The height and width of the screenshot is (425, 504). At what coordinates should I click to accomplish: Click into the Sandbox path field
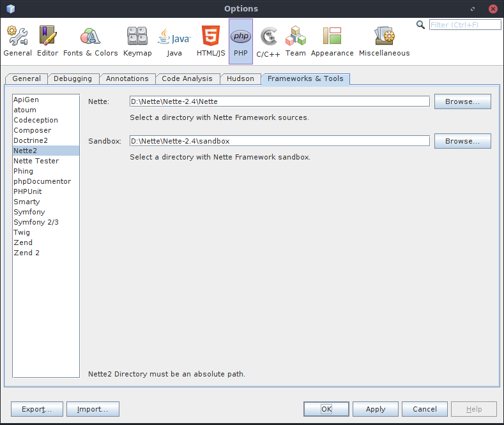280,141
